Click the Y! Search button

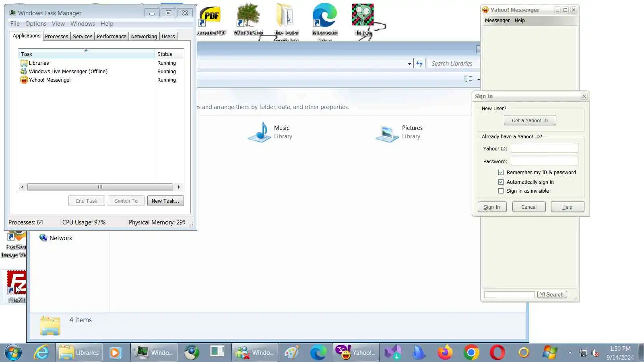click(x=552, y=295)
